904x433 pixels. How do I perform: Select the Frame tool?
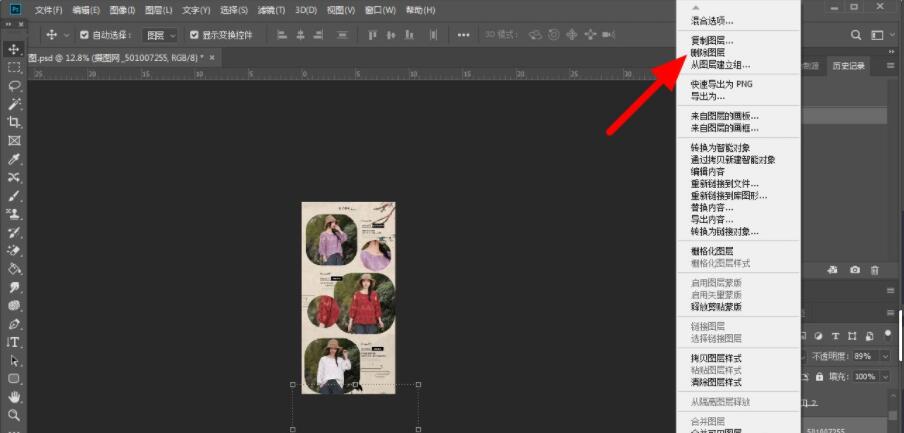pos(14,141)
